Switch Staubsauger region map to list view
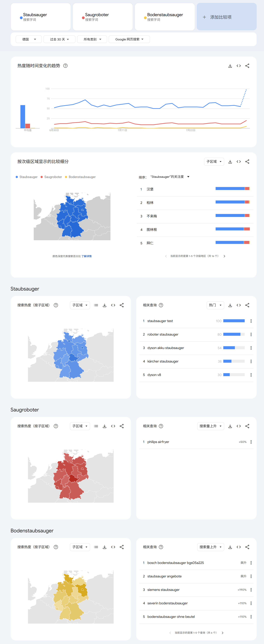The image size is (264, 644). [x=96, y=305]
